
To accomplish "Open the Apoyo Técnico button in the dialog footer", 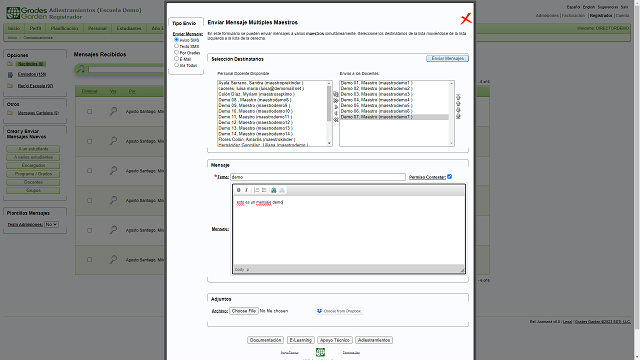I will [335, 340].
